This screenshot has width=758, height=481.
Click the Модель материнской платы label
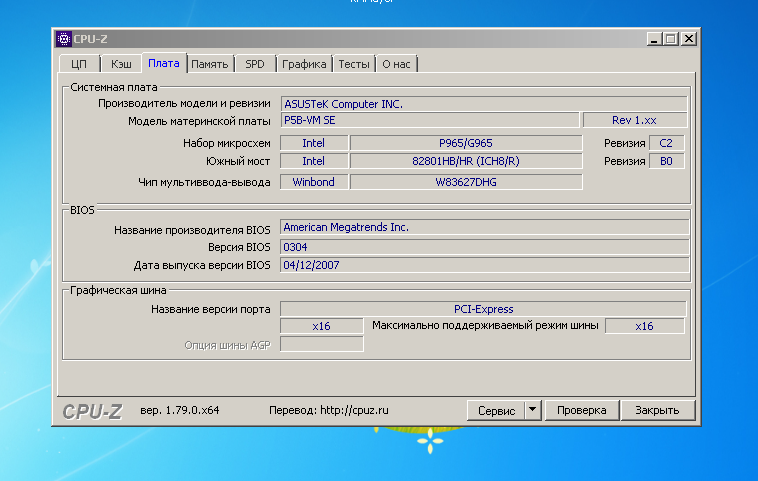coord(199,121)
